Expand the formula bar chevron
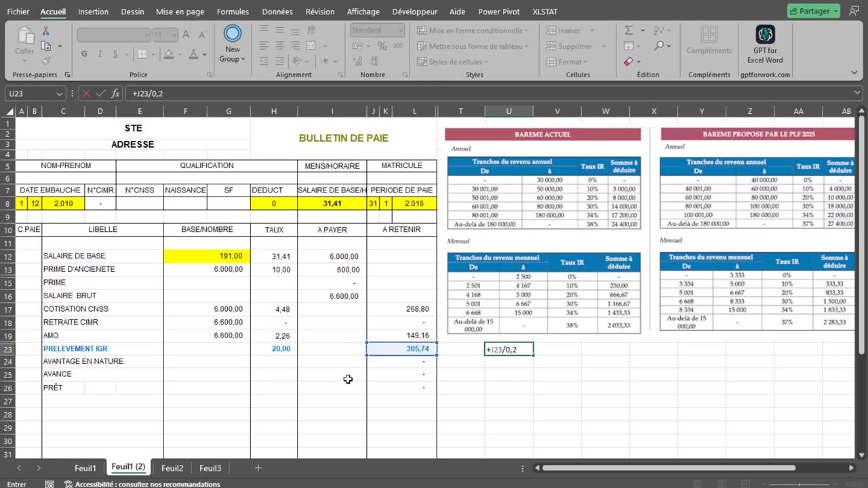This screenshot has height=488, width=868. coord(858,94)
